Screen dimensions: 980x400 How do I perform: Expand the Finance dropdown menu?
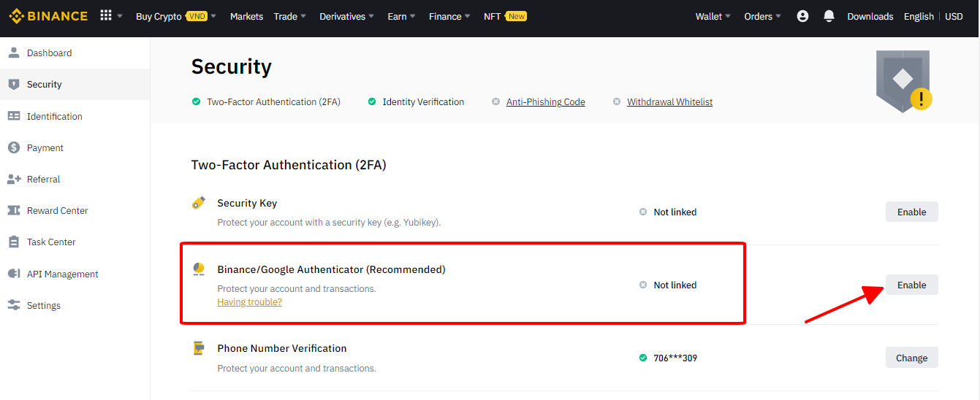449,16
